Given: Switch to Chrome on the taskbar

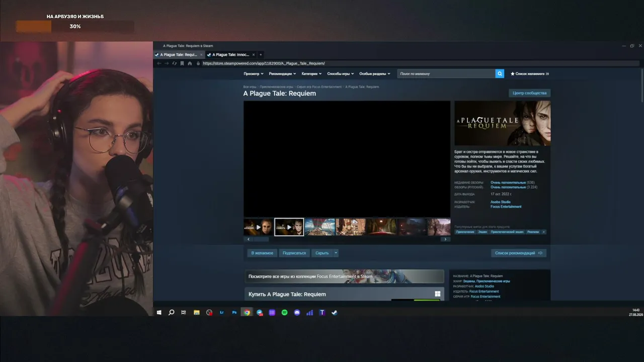Looking at the screenshot, I should [x=247, y=312].
